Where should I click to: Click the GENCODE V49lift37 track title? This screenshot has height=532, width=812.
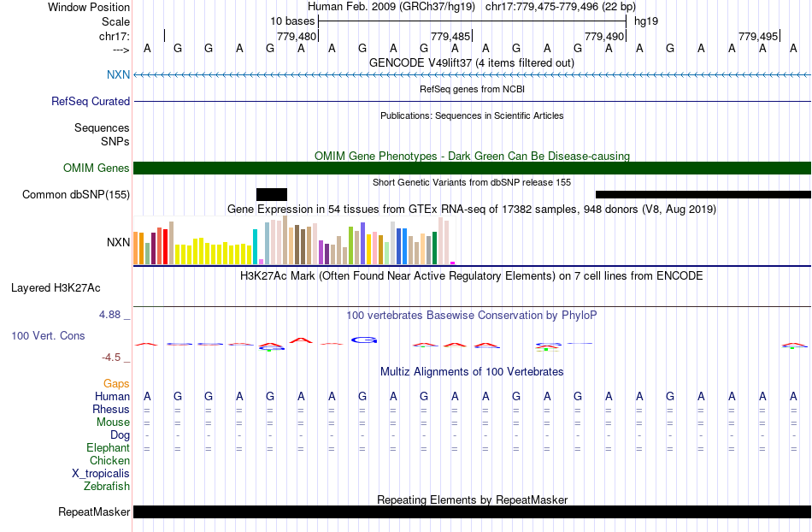[472, 62]
